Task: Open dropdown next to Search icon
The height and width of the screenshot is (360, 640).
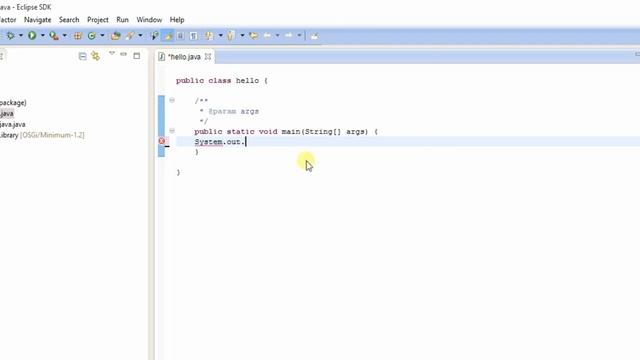Action: pyautogui.click(x=140, y=36)
